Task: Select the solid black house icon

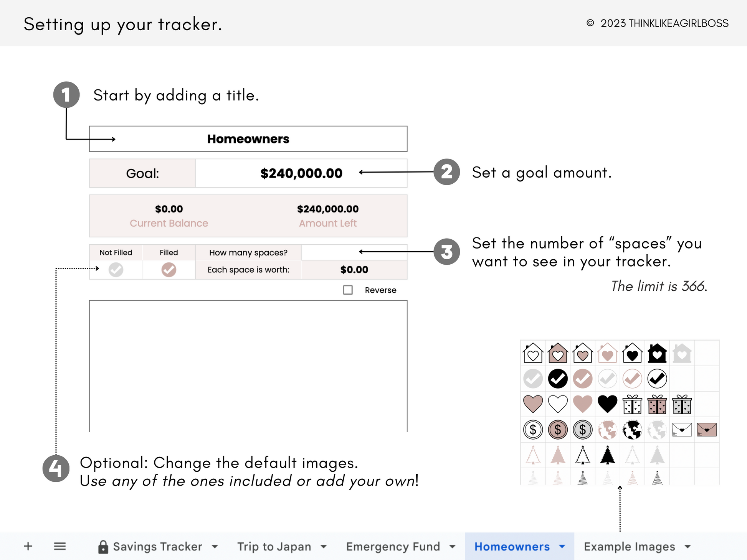Action: click(657, 353)
